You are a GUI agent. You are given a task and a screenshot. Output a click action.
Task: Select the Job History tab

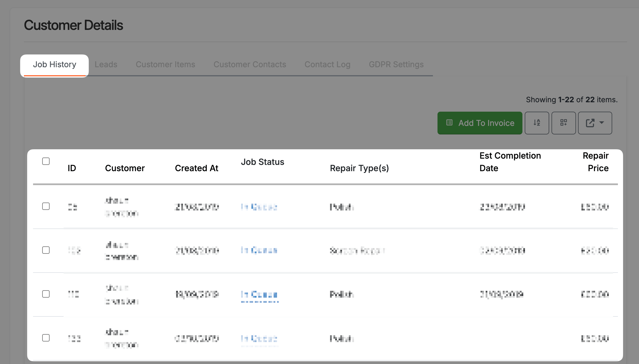point(55,64)
